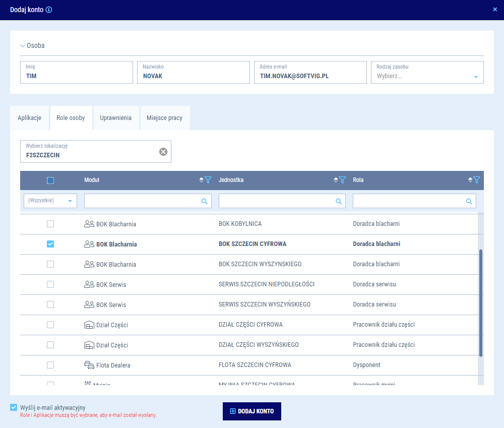504x428 pixels.
Task: Click the filter icon in Rola column header
Action: 477,180
